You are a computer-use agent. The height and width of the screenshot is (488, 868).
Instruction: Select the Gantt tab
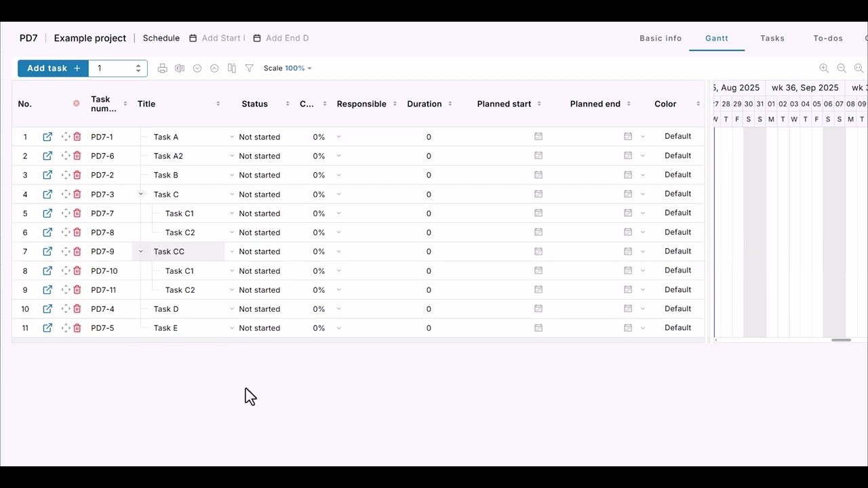click(x=717, y=39)
